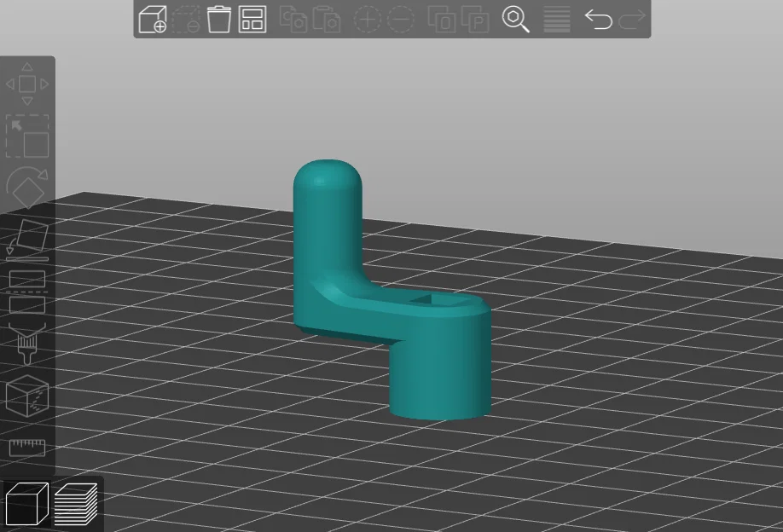Paste the copied model
This screenshot has height=532, width=783.
pyautogui.click(x=327, y=19)
